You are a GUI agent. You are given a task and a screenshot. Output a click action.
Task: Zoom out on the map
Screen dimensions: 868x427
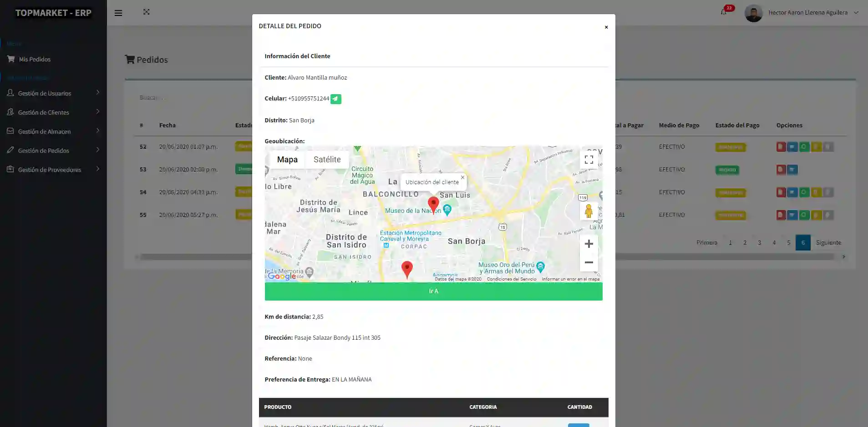click(589, 263)
